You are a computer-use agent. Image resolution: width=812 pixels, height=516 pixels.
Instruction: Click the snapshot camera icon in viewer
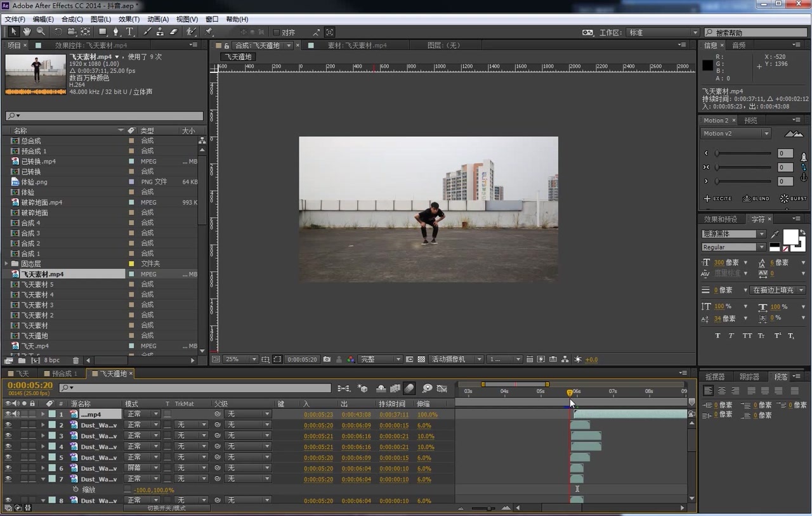pos(327,359)
